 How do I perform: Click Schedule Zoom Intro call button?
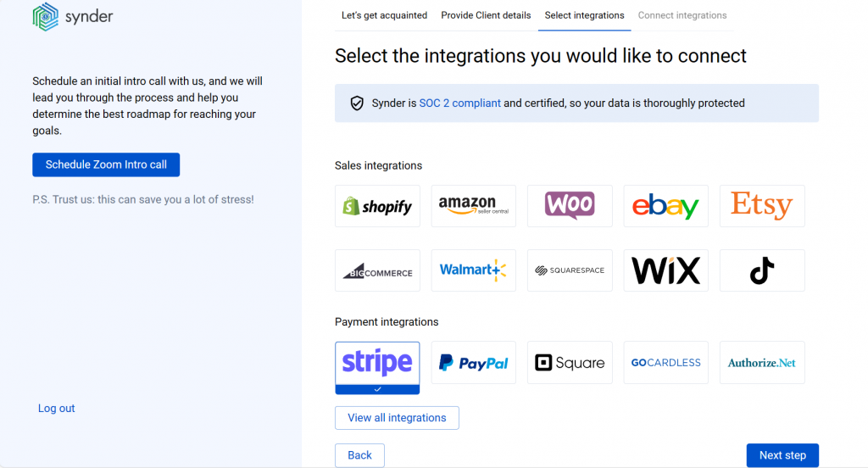[x=106, y=164]
